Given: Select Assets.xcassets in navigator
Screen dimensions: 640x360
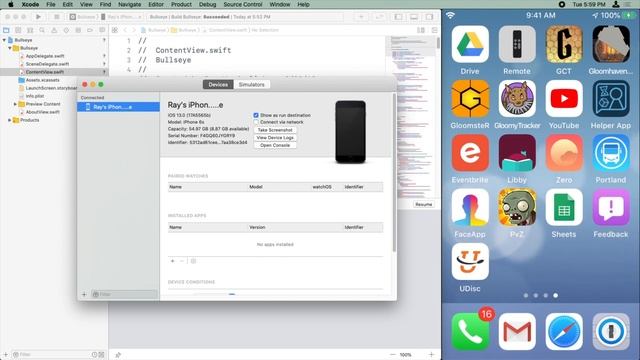Looking at the screenshot, I should [42, 80].
